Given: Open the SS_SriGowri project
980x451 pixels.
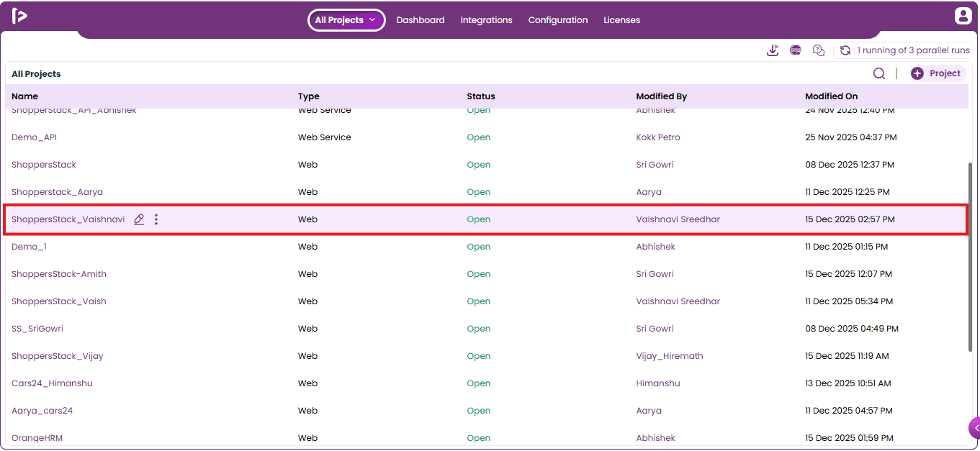Looking at the screenshot, I should pyautogui.click(x=37, y=329).
